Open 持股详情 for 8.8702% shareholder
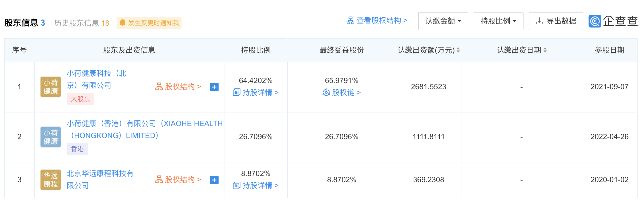The image size is (644, 203). [256, 185]
